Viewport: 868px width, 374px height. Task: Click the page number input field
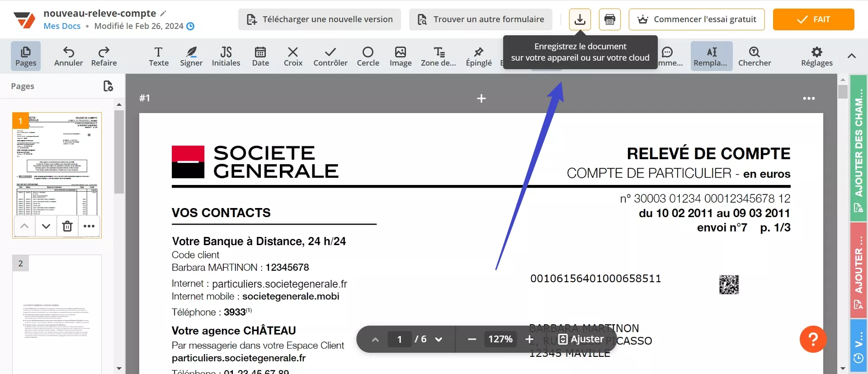click(x=400, y=339)
